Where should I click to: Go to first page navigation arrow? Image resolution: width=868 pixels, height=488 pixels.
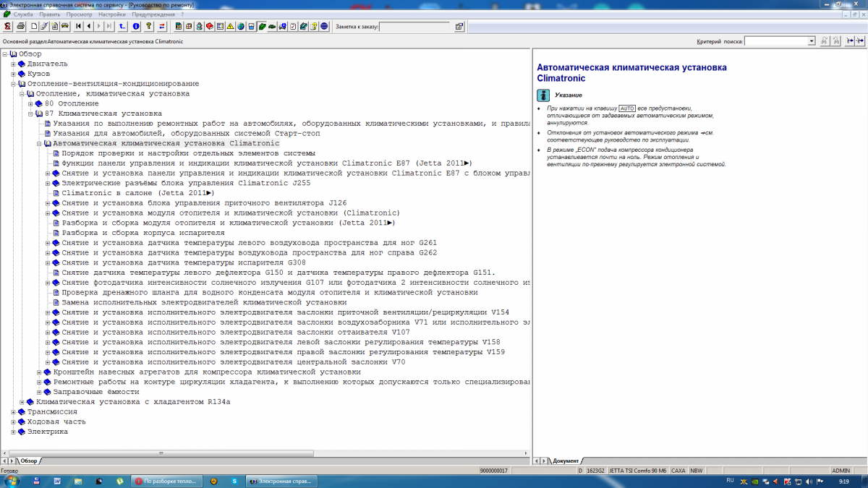pos(78,27)
